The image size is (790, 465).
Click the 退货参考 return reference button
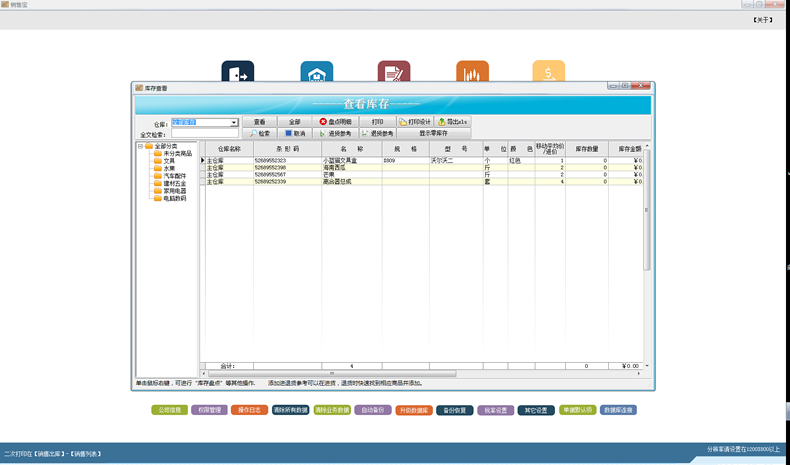click(377, 134)
